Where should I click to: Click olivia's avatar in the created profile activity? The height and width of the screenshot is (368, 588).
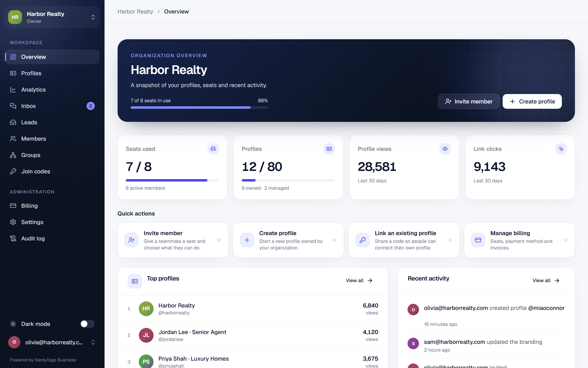point(413,310)
